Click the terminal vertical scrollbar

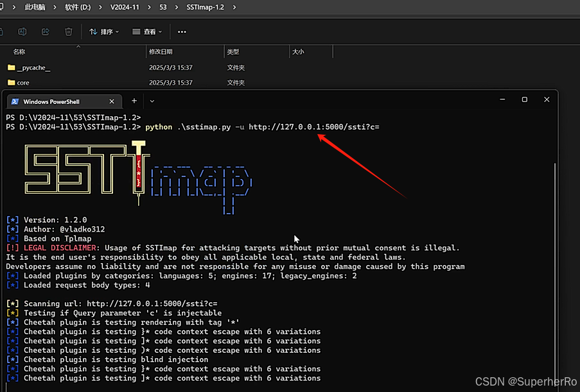[554, 273]
